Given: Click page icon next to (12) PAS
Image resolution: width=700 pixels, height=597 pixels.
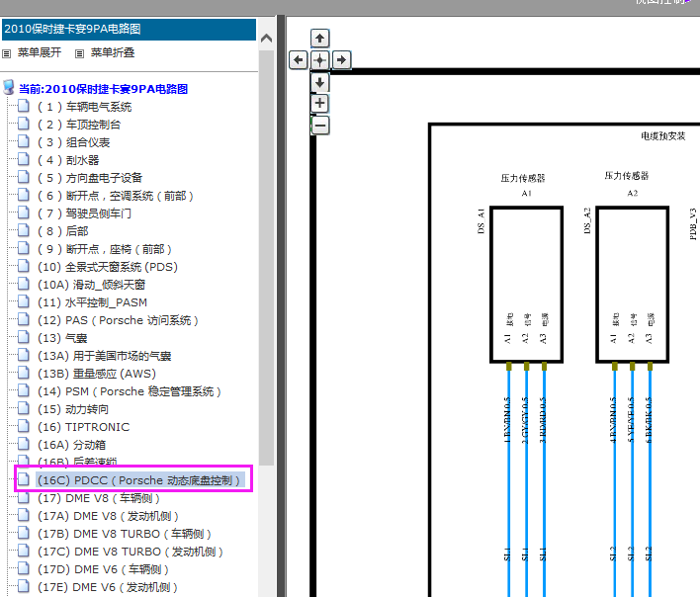Looking at the screenshot, I should coord(24,319).
